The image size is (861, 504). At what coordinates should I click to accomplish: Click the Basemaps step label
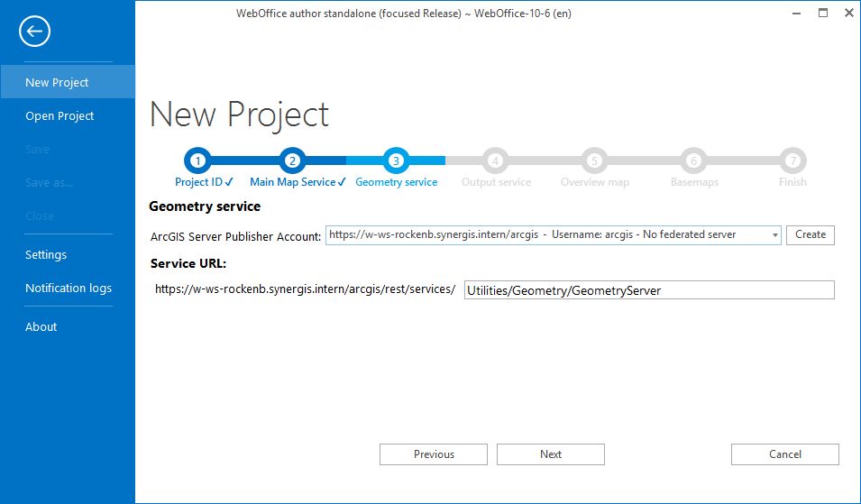coord(694,182)
